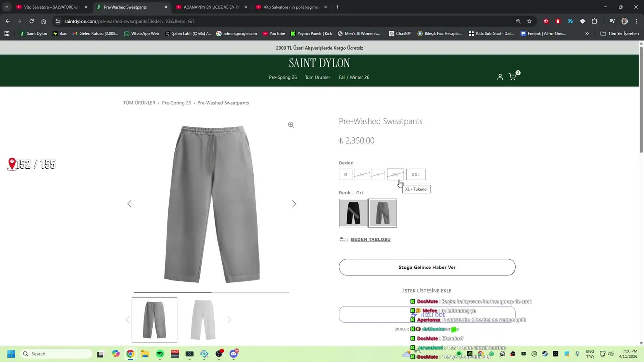The height and width of the screenshot is (362, 644).
Task: Open Discord from the taskbar
Action: coord(234,354)
